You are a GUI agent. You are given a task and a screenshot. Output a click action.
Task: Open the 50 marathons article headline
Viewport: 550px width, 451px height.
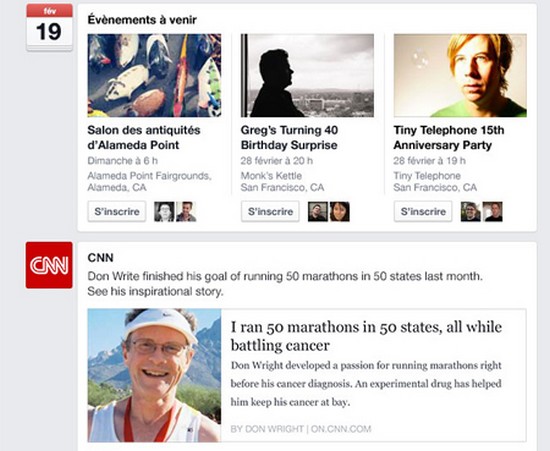[x=366, y=336]
